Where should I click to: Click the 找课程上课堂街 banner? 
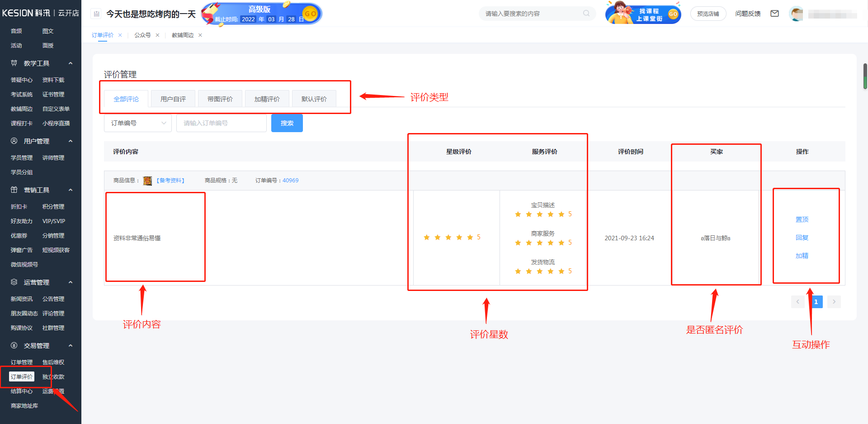pos(643,14)
